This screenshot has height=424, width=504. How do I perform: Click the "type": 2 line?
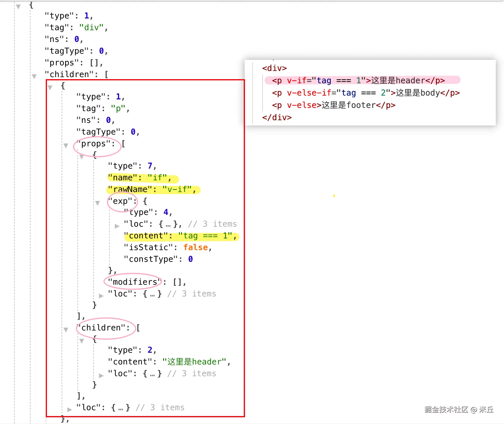(x=132, y=350)
